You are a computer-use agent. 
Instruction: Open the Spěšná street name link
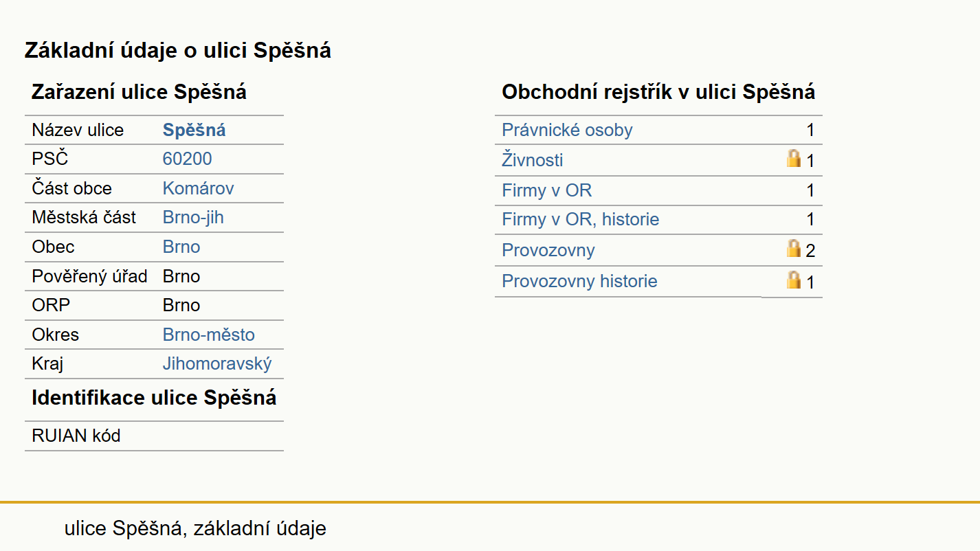coord(194,131)
